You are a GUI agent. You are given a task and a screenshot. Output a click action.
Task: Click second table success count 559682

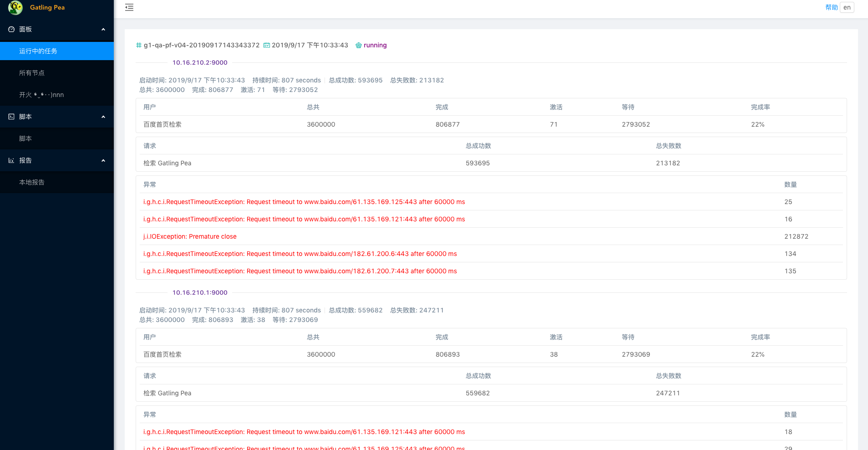pos(477,393)
